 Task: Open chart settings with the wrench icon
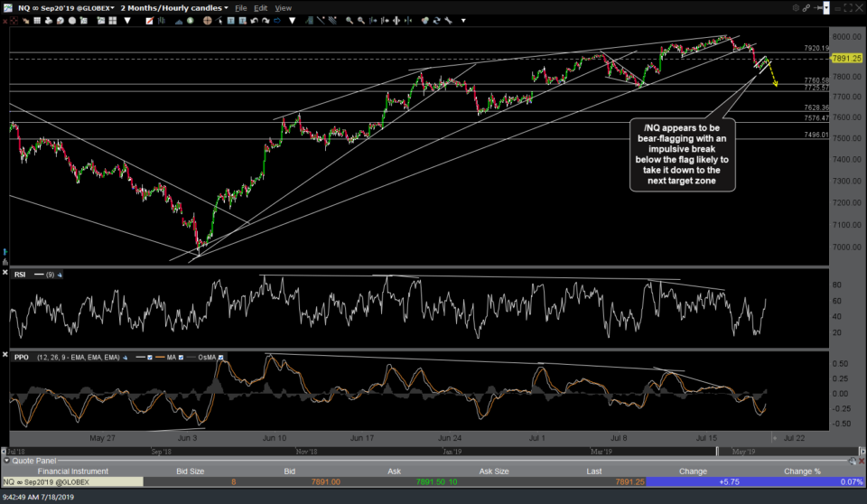pos(449,21)
